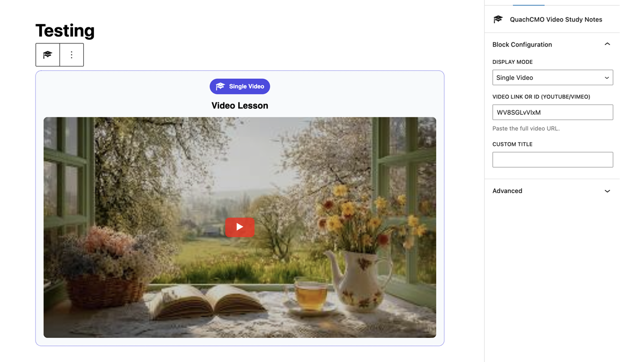Click the Block Configuration header text
Viewport: 644px width, 362px height.
pos(522,45)
